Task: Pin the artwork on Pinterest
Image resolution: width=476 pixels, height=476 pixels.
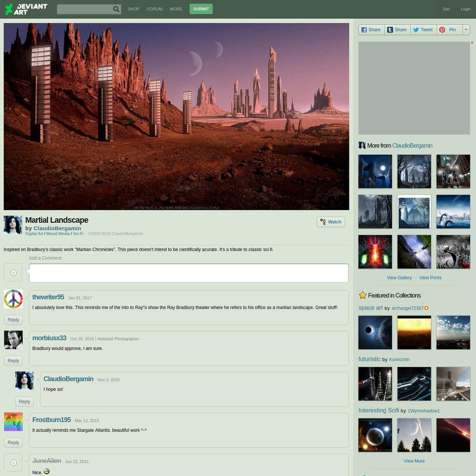Action: point(450,30)
